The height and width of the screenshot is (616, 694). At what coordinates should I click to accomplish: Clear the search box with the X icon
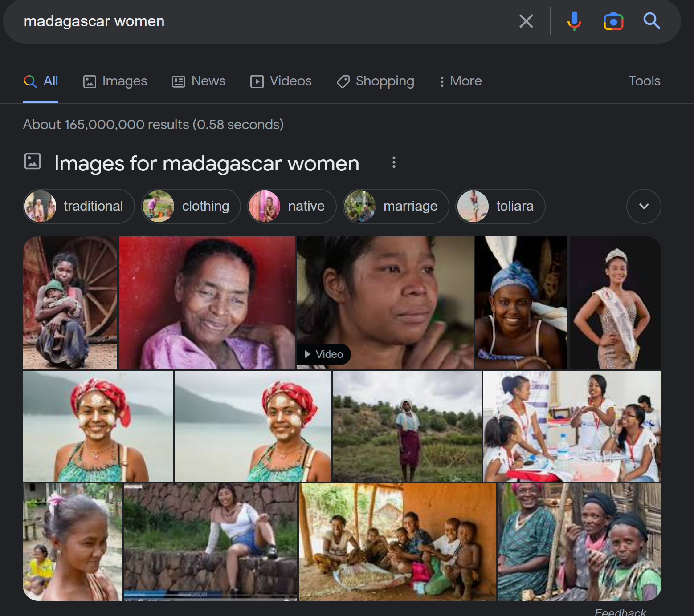click(x=526, y=21)
